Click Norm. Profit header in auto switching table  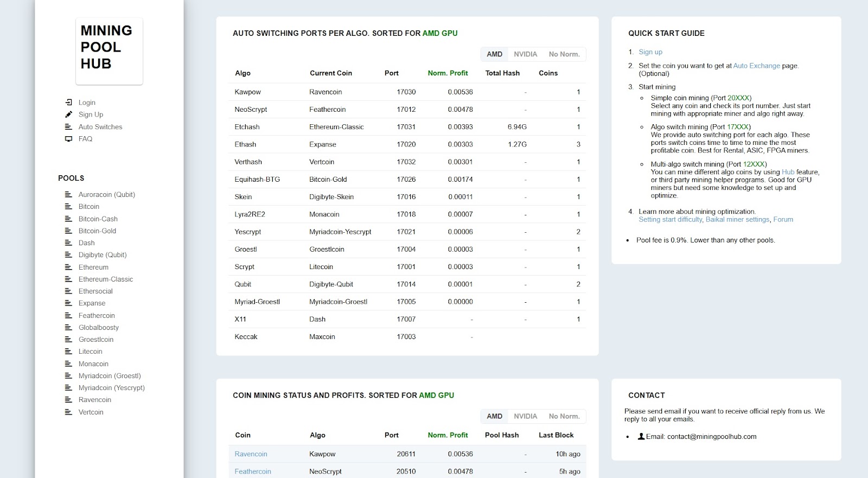click(448, 73)
